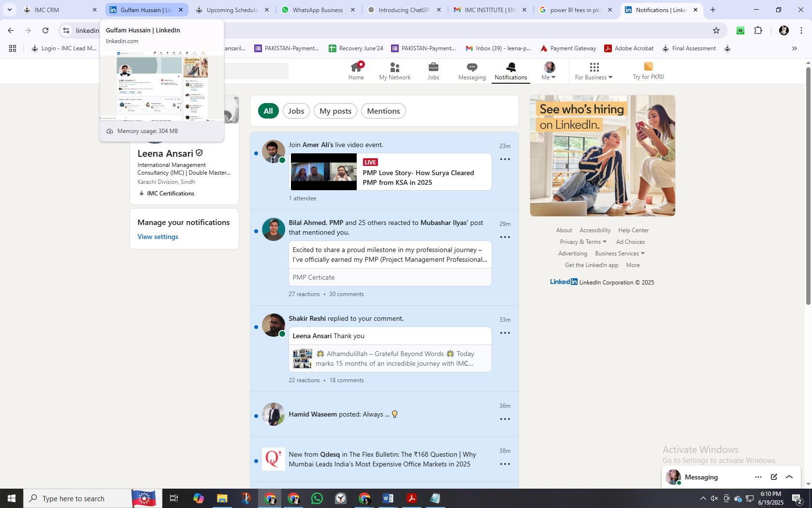The width and height of the screenshot is (812, 508).
Task: Open Leena Ansari profile name link
Action: click(x=165, y=153)
